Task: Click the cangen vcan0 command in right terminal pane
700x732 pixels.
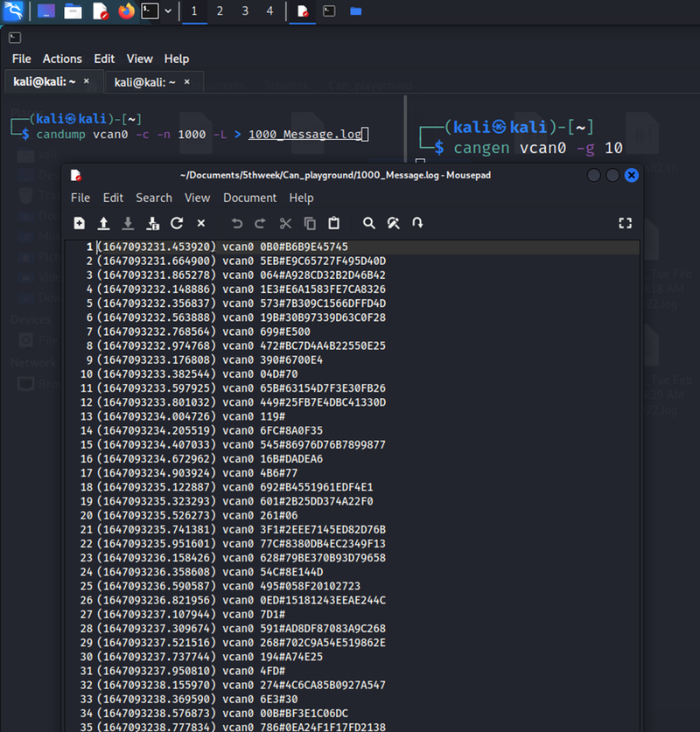Action: click(x=538, y=148)
